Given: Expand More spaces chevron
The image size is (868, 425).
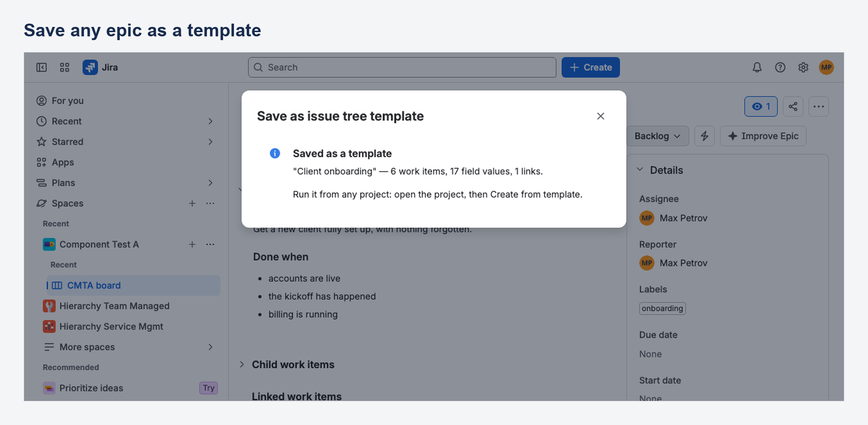Looking at the screenshot, I should [x=210, y=347].
